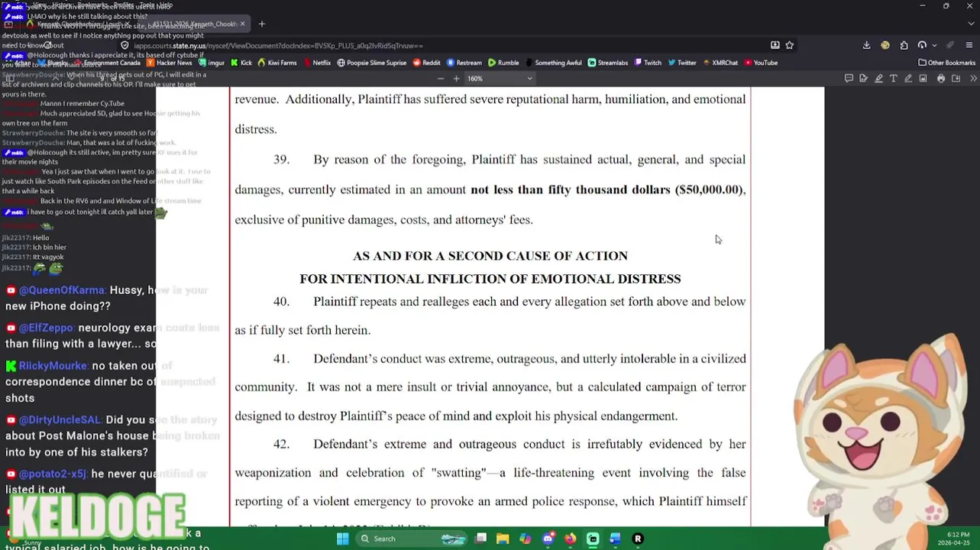Image resolution: width=980 pixels, height=550 pixels.
Task: Open the black R taskbar app
Action: pos(638,539)
